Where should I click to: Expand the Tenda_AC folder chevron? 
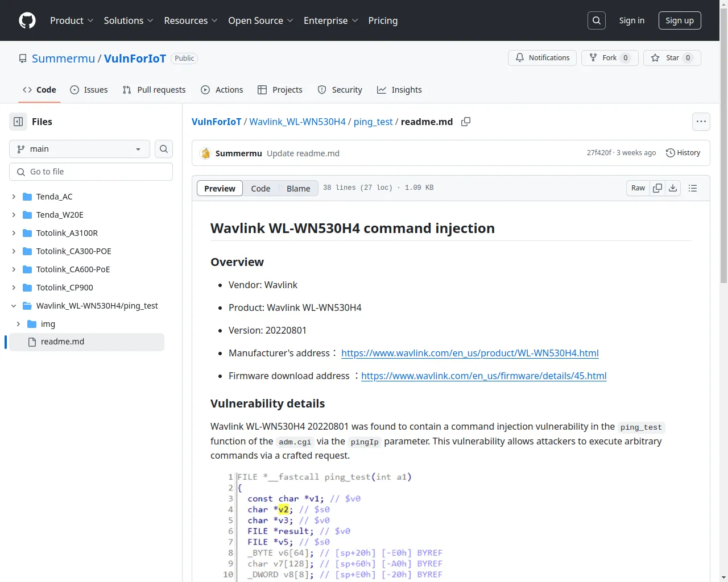point(14,197)
